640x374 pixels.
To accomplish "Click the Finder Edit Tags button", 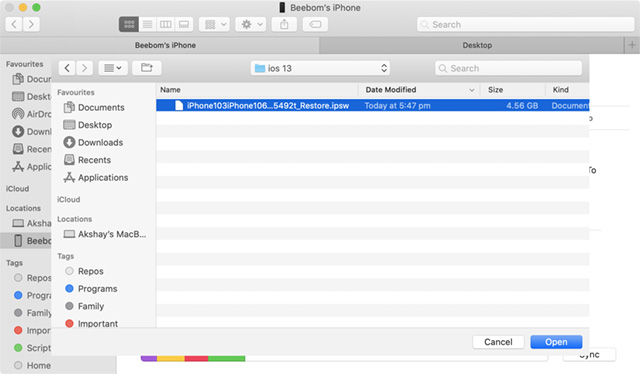I will tap(315, 24).
